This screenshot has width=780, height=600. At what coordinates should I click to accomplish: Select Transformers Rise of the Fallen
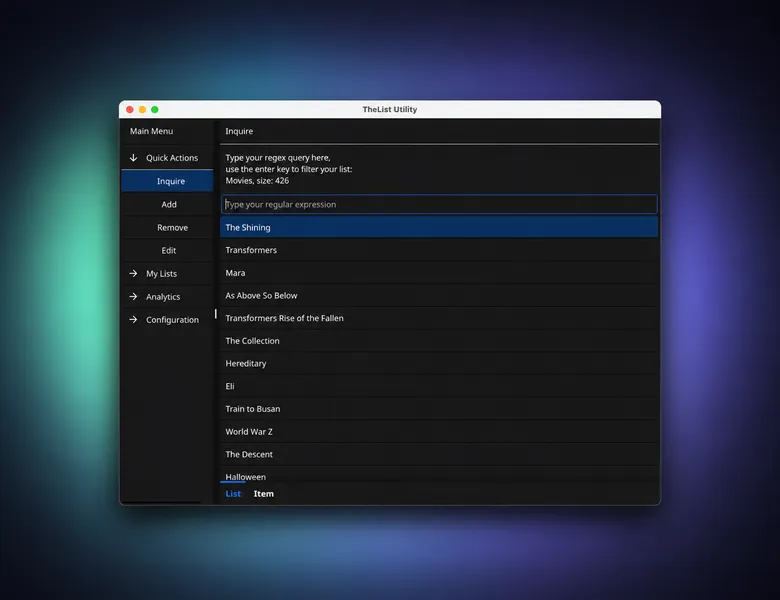(x=439, y=318)
